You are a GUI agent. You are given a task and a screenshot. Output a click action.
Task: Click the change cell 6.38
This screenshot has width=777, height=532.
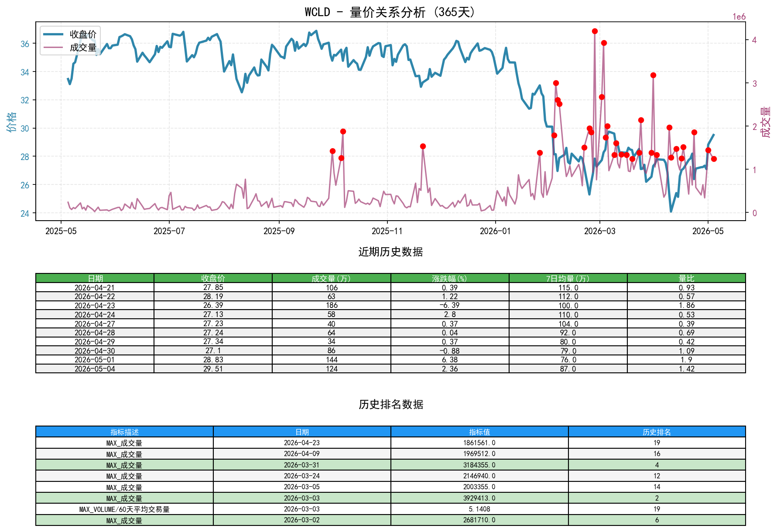pyautogui.click(x=450, y=360)
